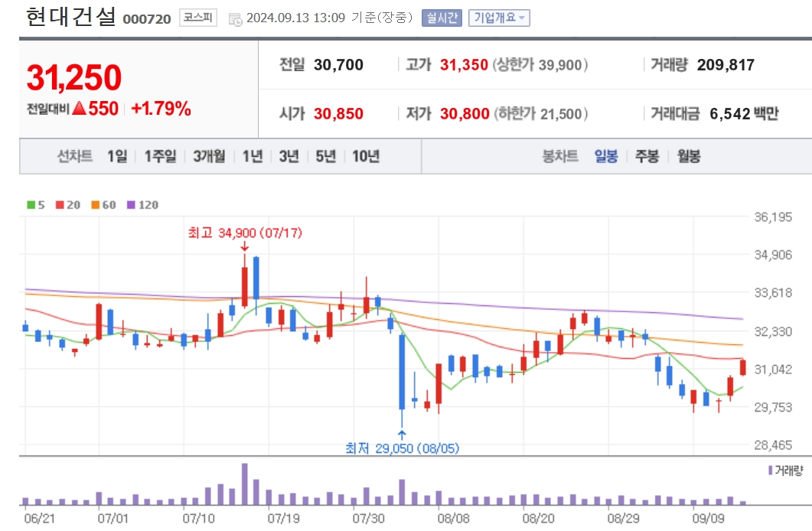Image resolution: width=812 pixels, height=531 pixels.
Task: Click the 코스피 market badge
Action: [x=197, y=18]
